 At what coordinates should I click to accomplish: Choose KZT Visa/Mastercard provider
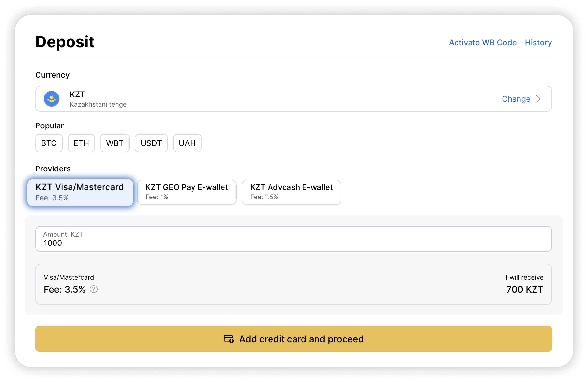[x=80, y=192]
